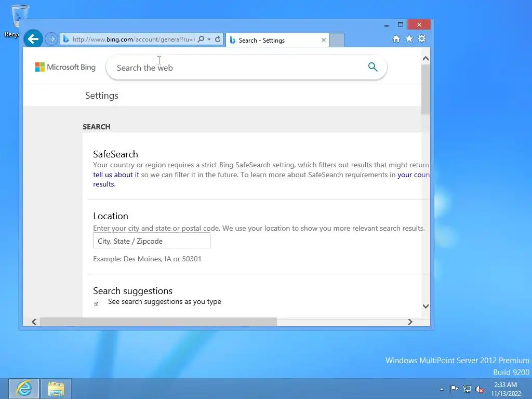Click the address bar search magnifier icon
The image size is (532, 399).
[201, 39]
